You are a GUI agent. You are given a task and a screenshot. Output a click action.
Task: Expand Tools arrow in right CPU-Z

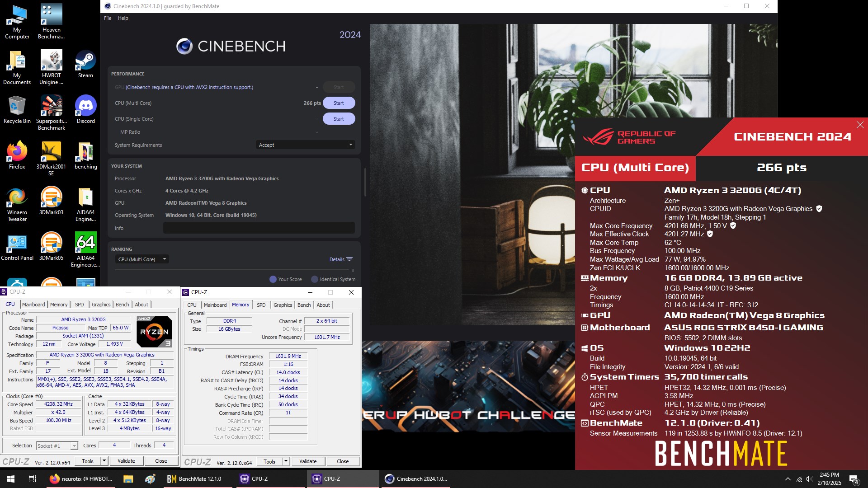point(286,461)
